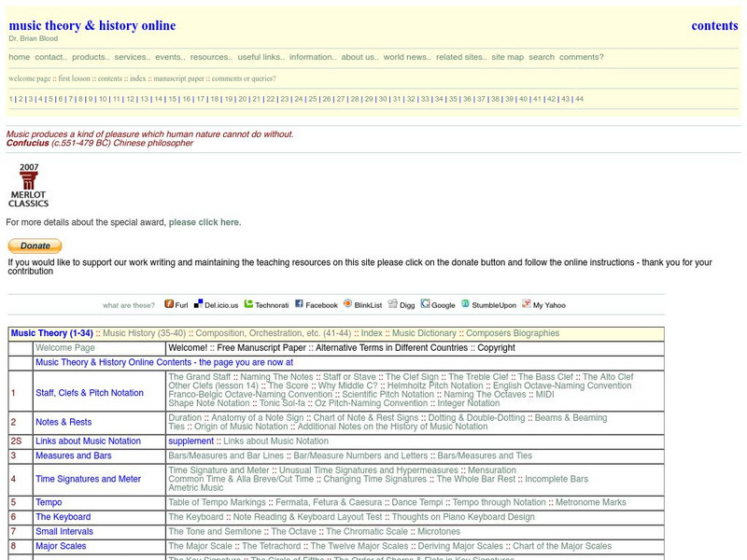Go to lesson number 10 in number strip
The height and width of the screenshot is (560, 747).
pos(103,99)
